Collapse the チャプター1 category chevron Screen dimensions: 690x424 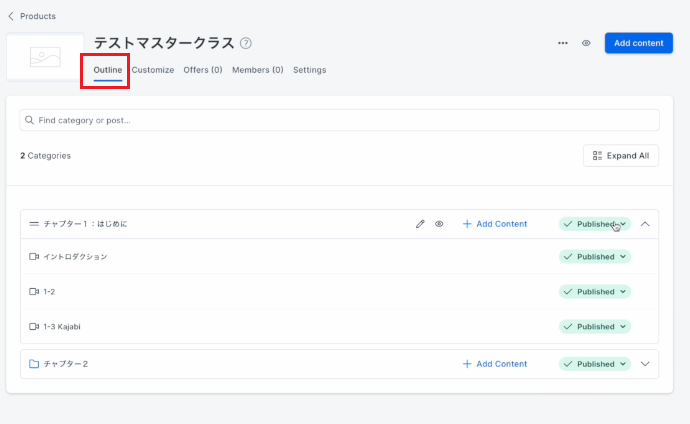(x=645, y=224)
